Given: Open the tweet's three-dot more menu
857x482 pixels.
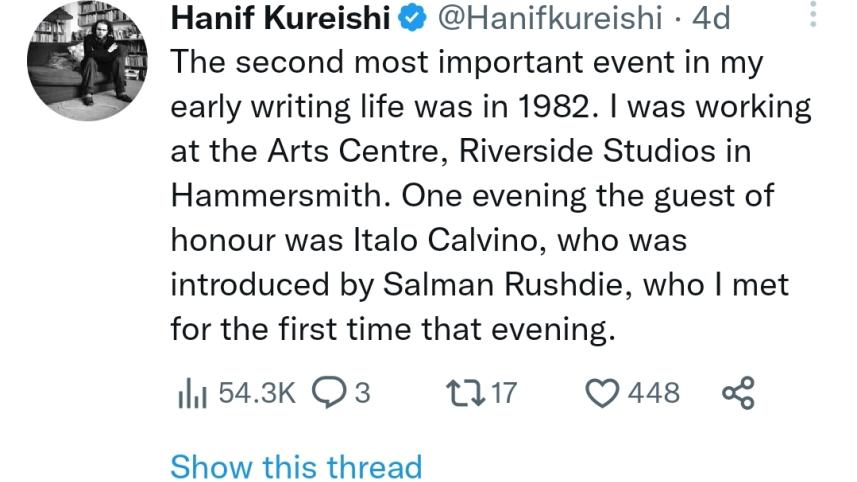Looking at the screenshot, I should (x=811, y=14).
